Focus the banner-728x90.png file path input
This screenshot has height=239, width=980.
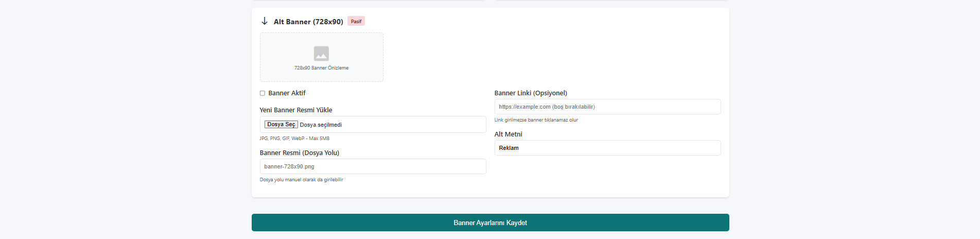(373, 166)
